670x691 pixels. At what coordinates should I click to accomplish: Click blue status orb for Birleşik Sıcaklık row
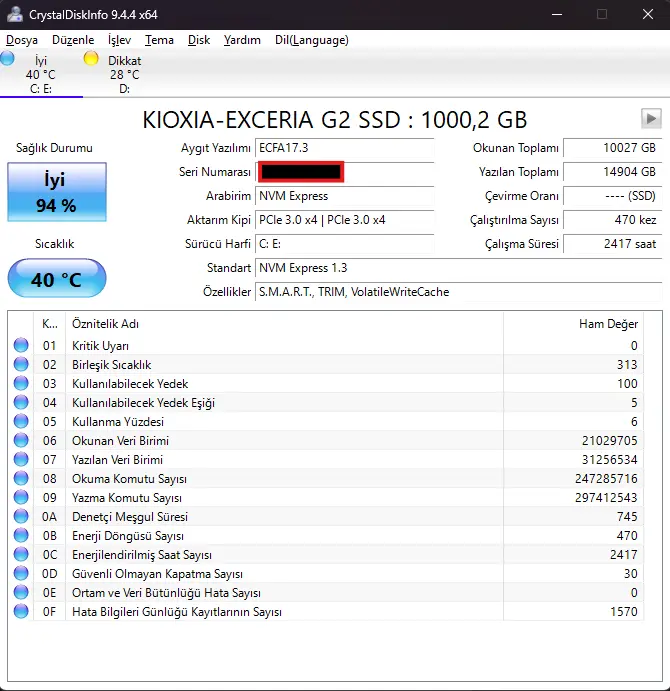tap(21, 364)
